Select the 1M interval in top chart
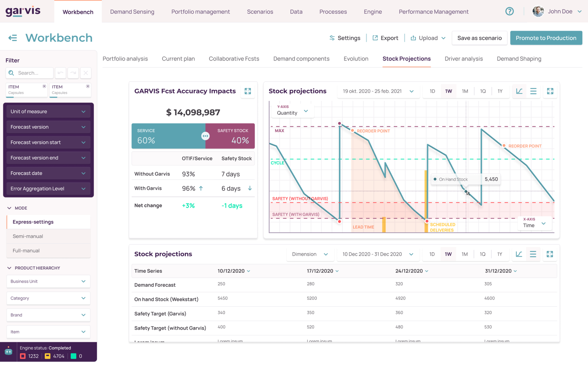588x368 pixels. click(465, 91)
